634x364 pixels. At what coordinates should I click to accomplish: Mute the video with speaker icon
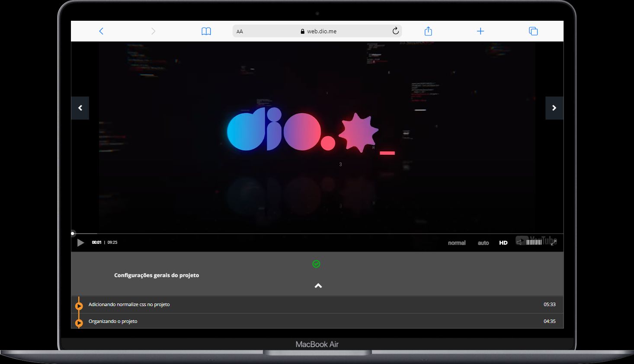[519, 242]
